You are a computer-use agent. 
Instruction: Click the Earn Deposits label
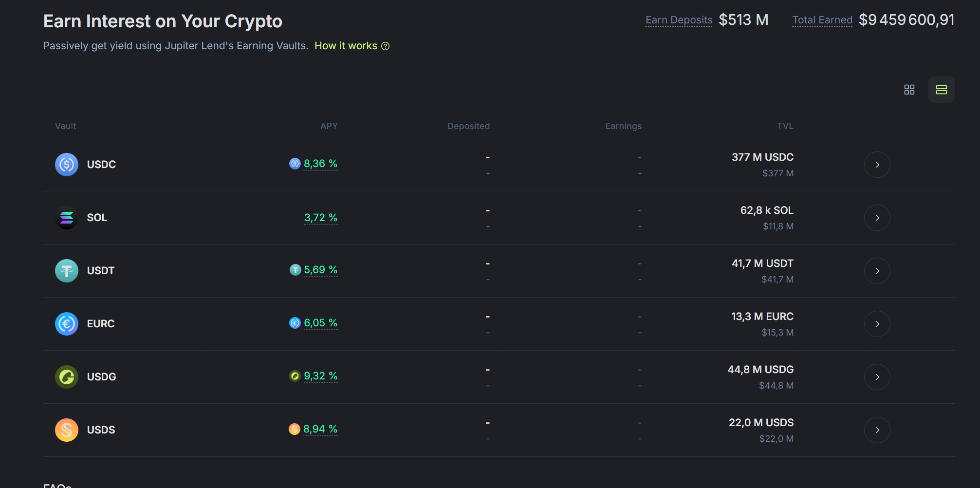679,20
